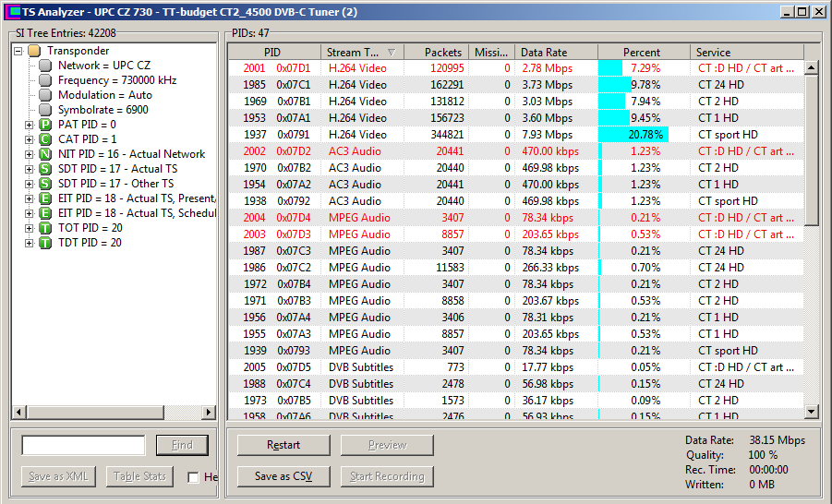Select the Frequency = 730000 kHz tree item
The height and width of the screenshot is (504, 832).
(x=117, y=80)
